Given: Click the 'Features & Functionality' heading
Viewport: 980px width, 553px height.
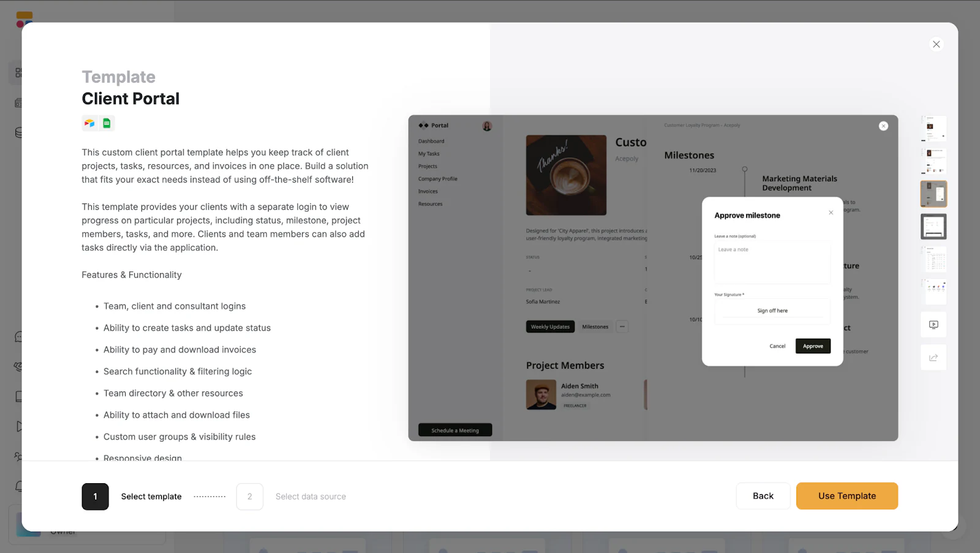Looking at the screenshot, I should point(132,275).
